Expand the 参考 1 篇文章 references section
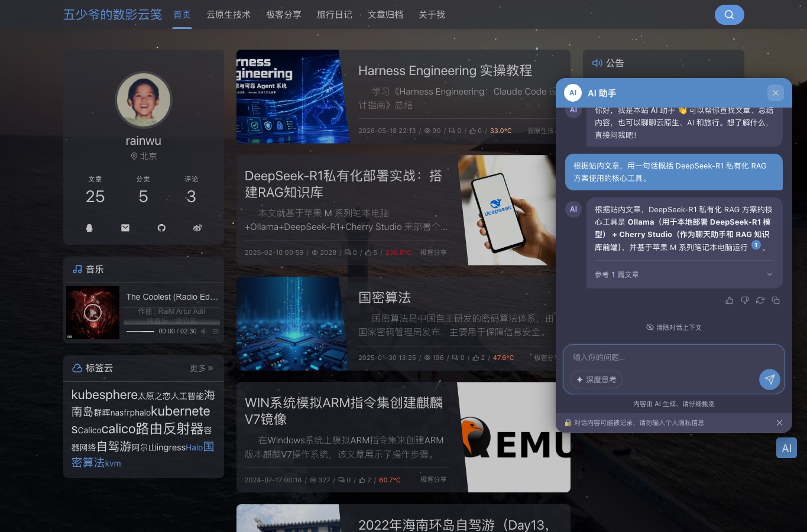 (x=684, y=274)
